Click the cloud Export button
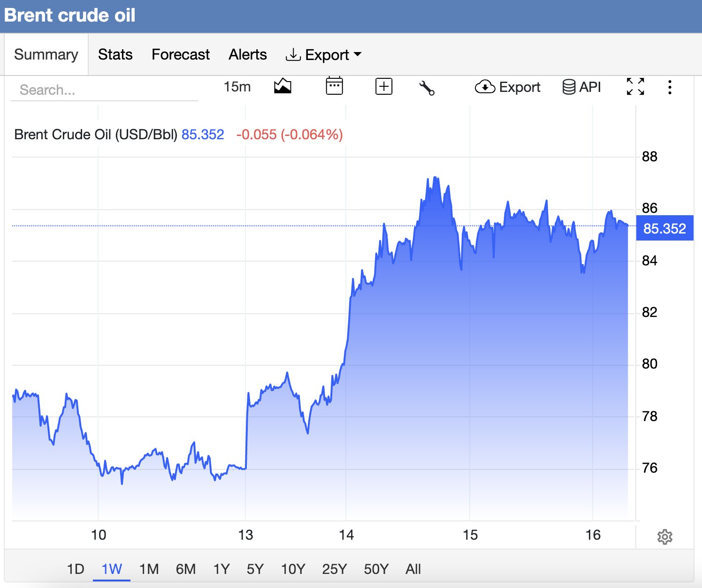The image size is (702, 588). coord(508,87)
